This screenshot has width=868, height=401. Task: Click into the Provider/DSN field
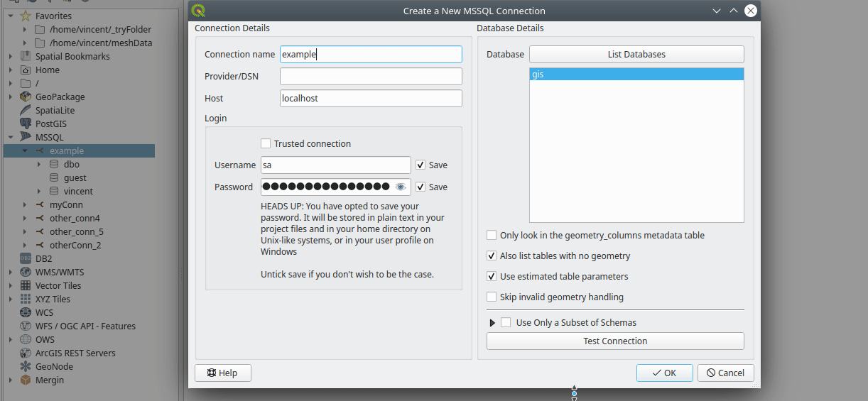(370, 77)
